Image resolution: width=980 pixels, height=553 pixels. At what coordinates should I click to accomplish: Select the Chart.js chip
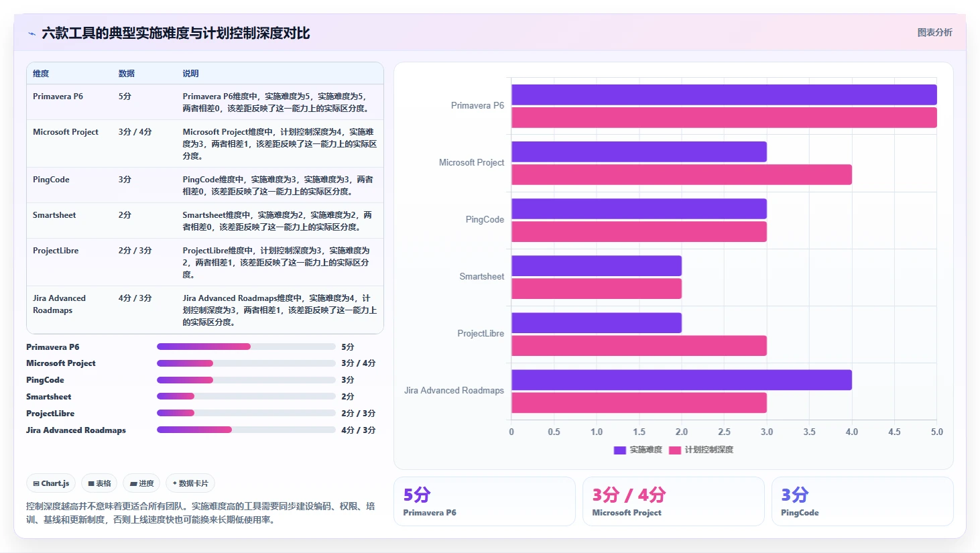coord(51,483)
